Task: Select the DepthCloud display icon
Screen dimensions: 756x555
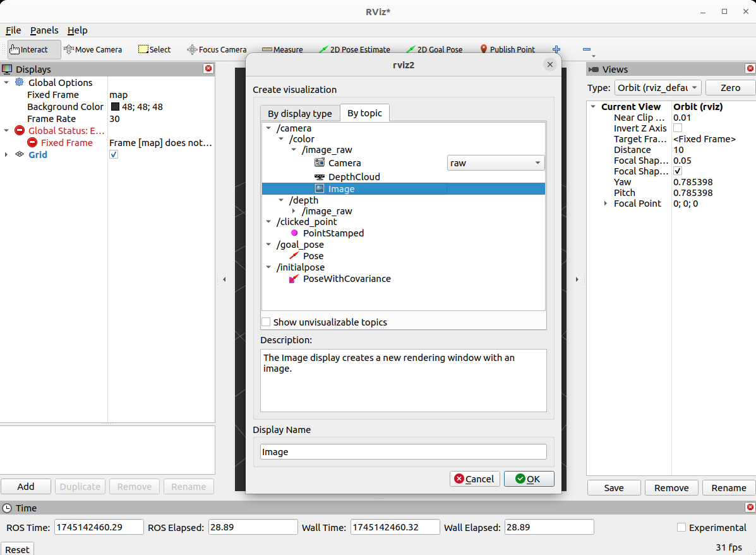Action: tap(319, 176)
